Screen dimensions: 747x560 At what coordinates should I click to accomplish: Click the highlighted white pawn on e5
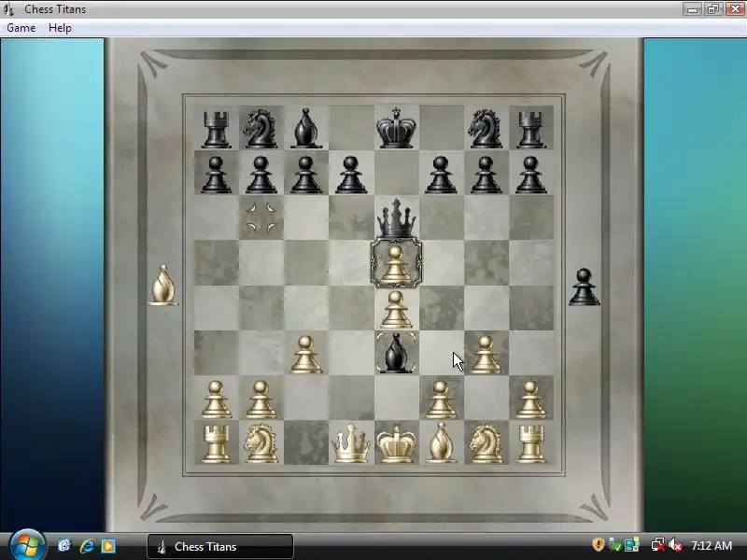396,263
